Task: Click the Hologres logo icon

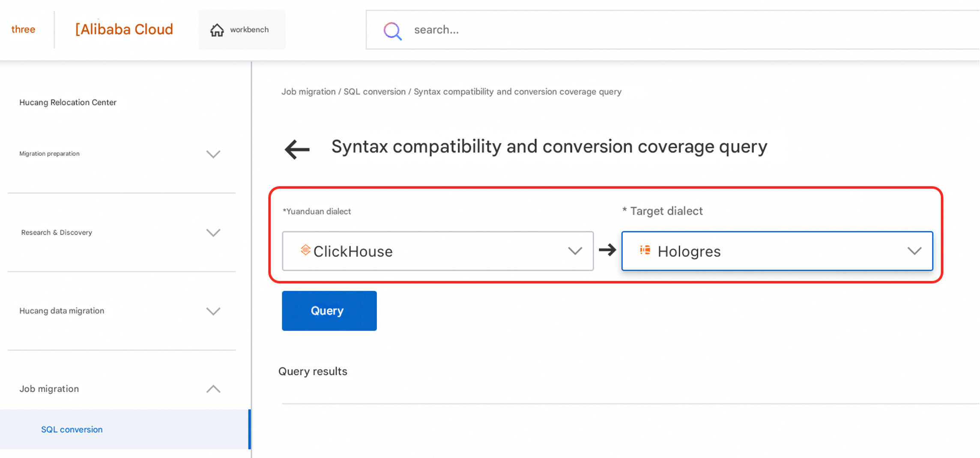Action: tap(645, 250)
